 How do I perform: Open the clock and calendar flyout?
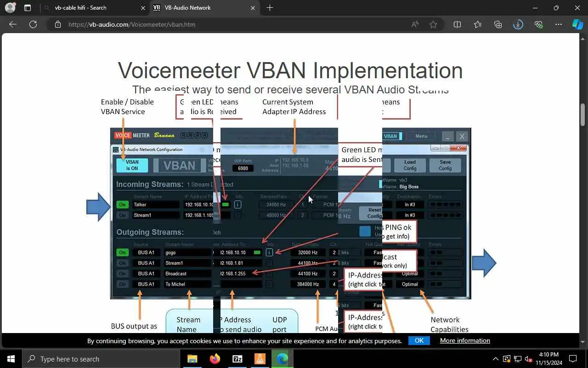point(548,359)
